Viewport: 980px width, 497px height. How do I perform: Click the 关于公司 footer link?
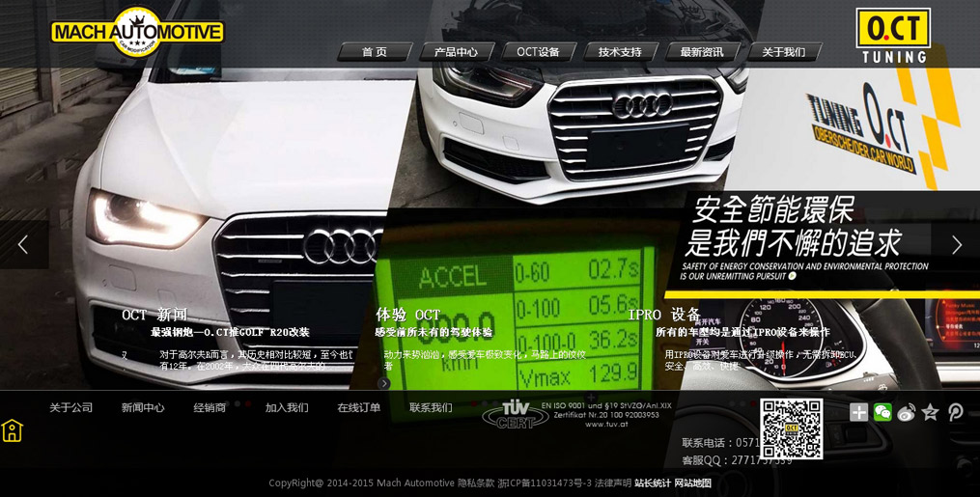71,407
